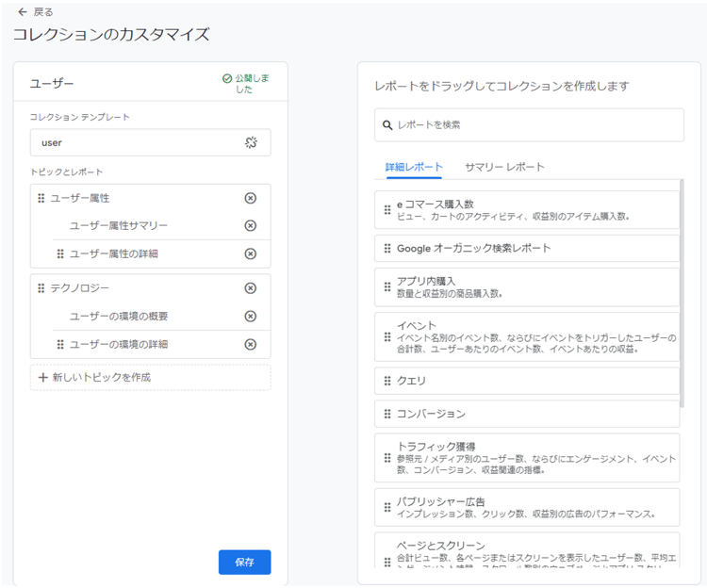Click the drag handle of パブリッシャー広告
Screen dimensions: 707x588
387,508
